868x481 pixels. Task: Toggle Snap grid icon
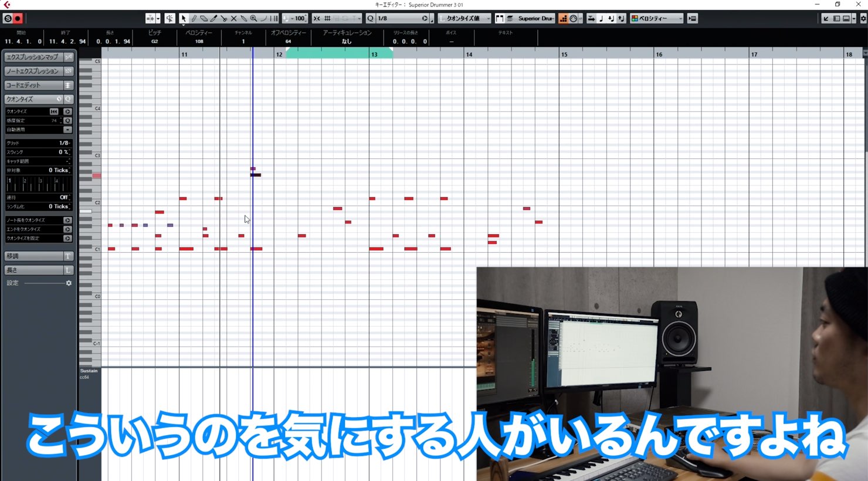327,19
